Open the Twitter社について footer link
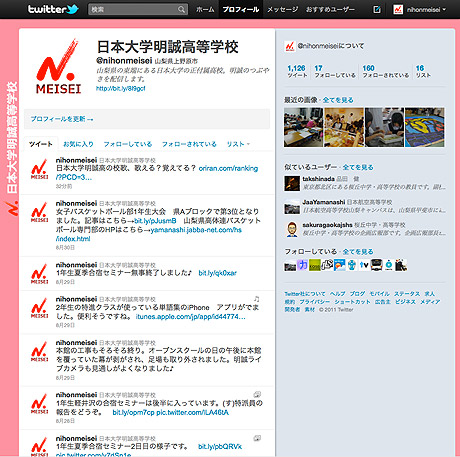The height and width of the screenshot is (457, 460). click(x=305, y=294)
